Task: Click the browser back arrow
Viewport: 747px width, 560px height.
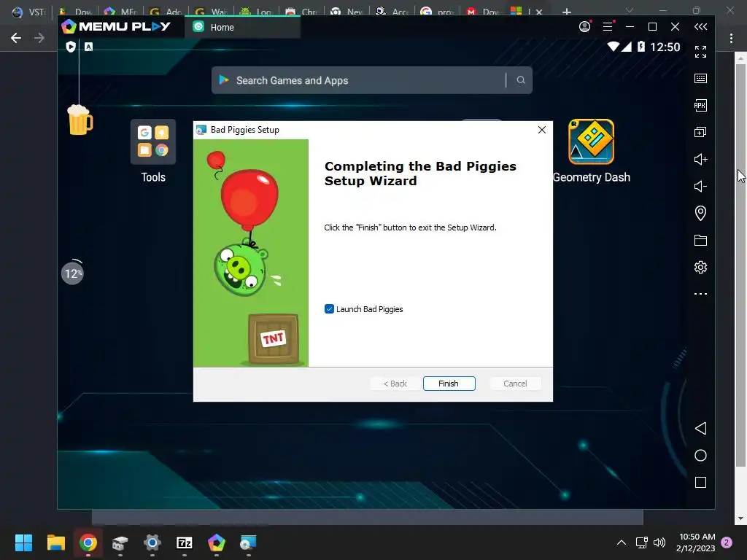Action: point(16,38)
